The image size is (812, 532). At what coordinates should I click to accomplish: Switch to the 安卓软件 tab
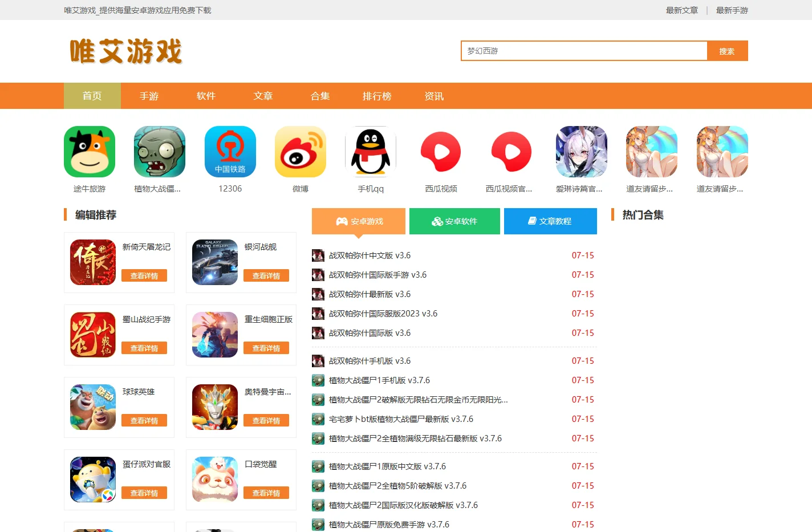pos(454,221)
